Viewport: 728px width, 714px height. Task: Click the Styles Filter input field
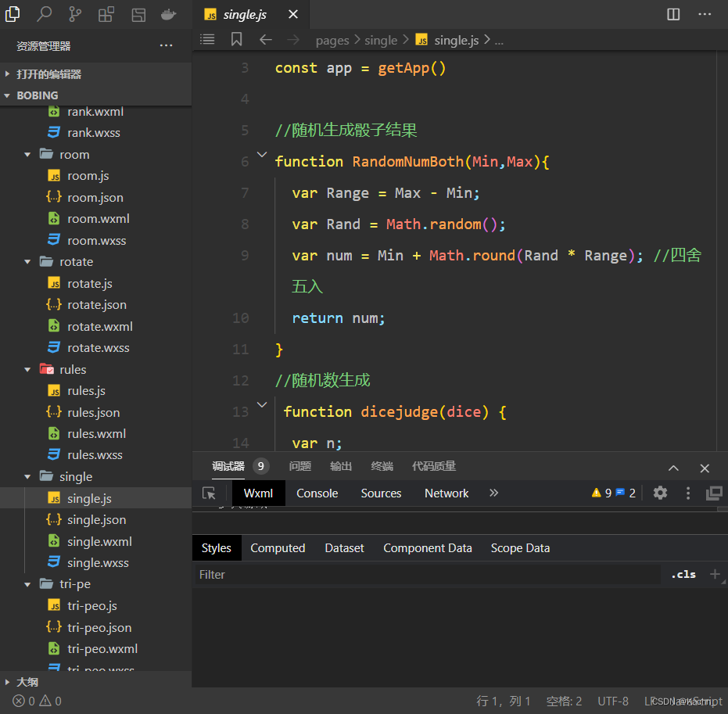426,574
